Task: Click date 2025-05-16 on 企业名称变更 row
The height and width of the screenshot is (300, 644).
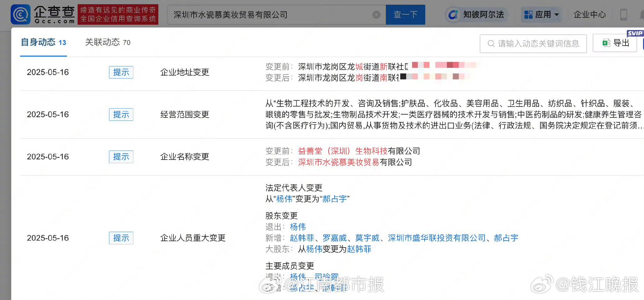Action: click(48, 157)
